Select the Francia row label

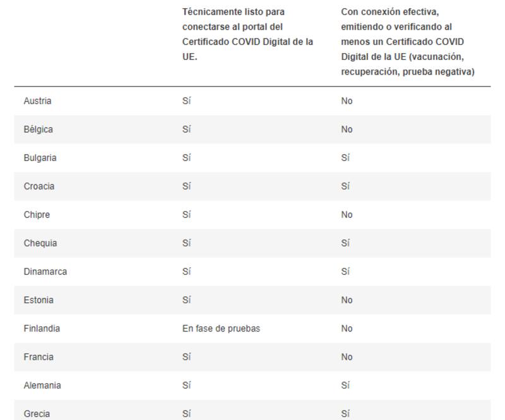point(39,357)
